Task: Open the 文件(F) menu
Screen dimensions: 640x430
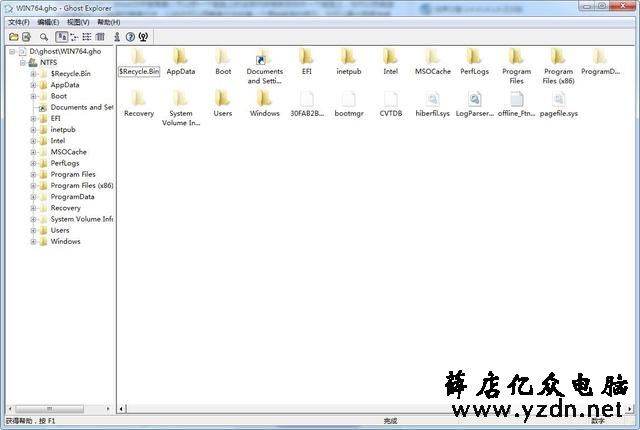Action: (19, 22)
